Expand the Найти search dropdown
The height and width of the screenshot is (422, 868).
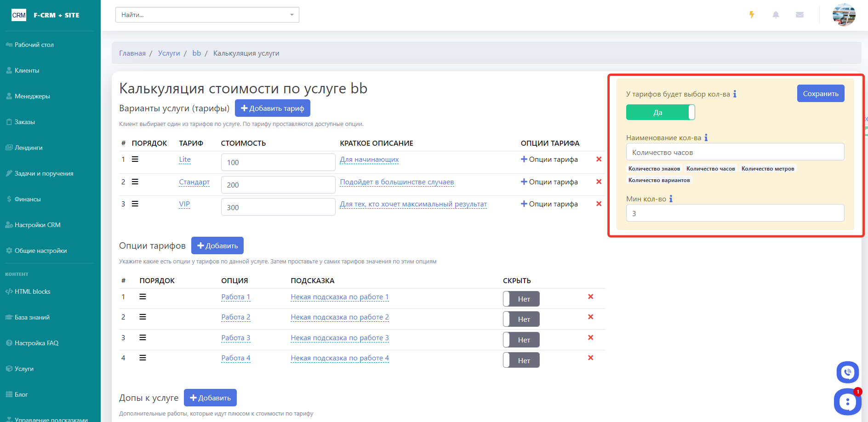point(291,15)
